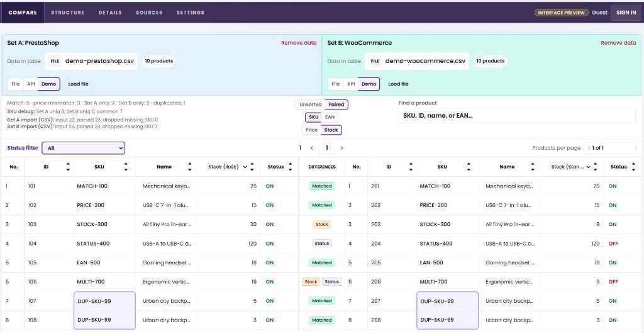644x333 pixels.
Task: Click Stock badge in MULTI-700 row
Action: click(x=311, y=282)
